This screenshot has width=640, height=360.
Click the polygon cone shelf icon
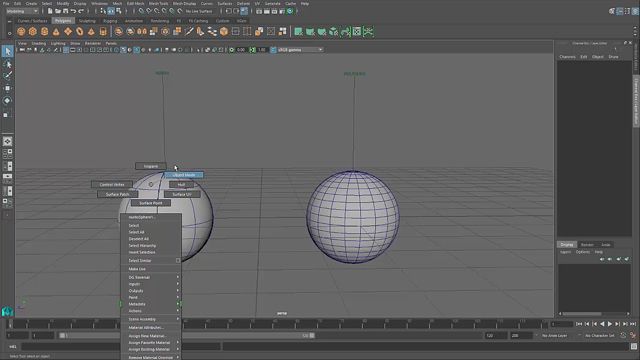coord(56,31)
